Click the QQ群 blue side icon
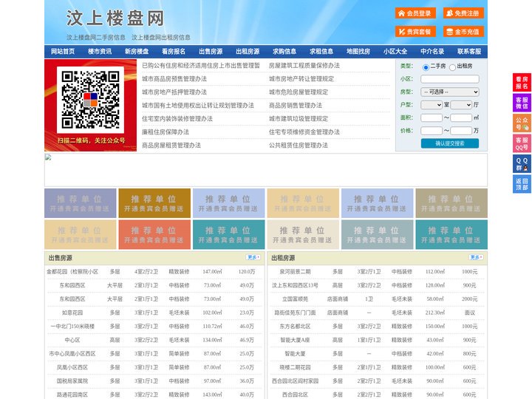This screenshot has width=532, height=399. (x=522, y=164)
